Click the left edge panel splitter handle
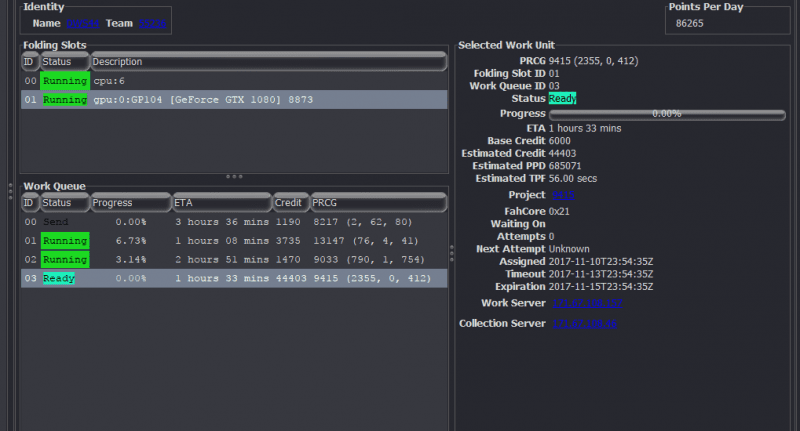The width and height of the screenshot is (800, 431). pyautogui.click(x=10, y=191)
